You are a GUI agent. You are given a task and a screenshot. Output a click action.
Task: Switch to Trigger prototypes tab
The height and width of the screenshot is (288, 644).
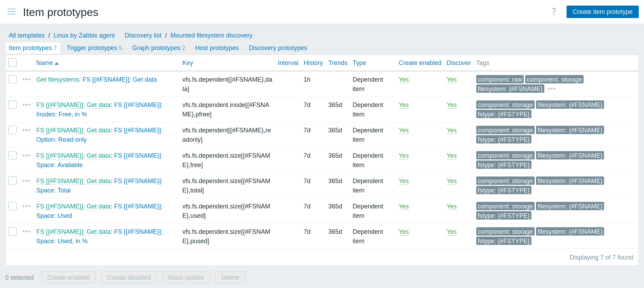pyautogui.click(x=92, y=48)
